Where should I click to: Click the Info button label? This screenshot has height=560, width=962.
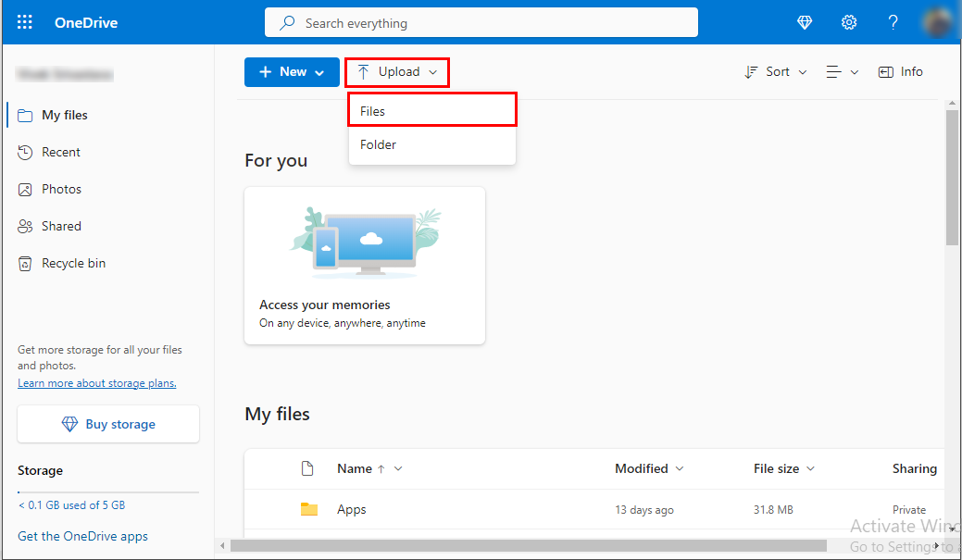coord(912,72)
